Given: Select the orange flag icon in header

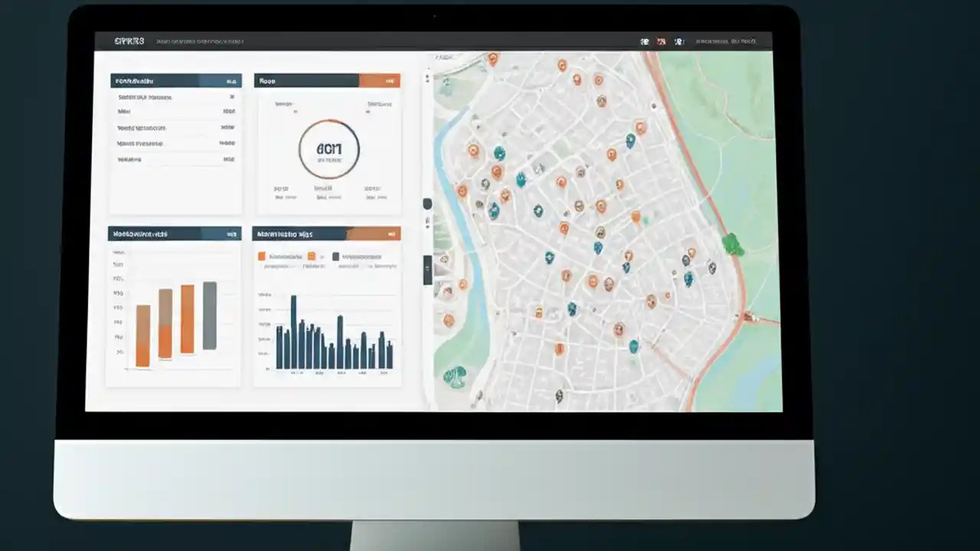Looking at the screenshot, I should [662, 41].
